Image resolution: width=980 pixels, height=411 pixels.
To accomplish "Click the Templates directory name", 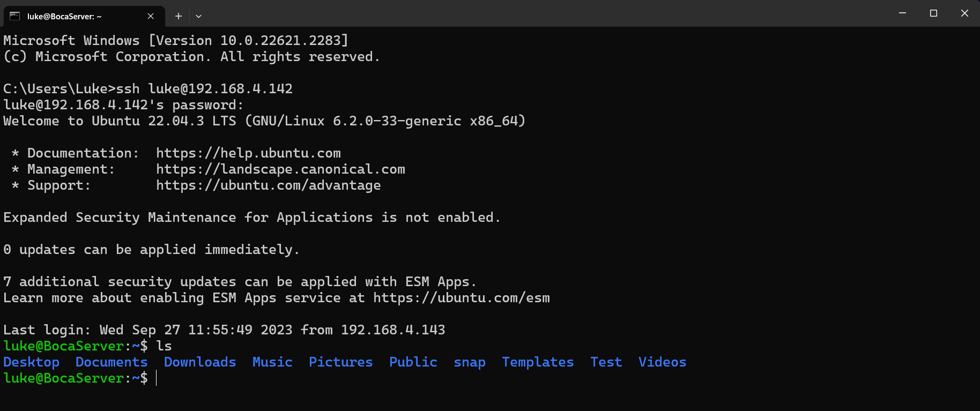I will click(538, 362).
